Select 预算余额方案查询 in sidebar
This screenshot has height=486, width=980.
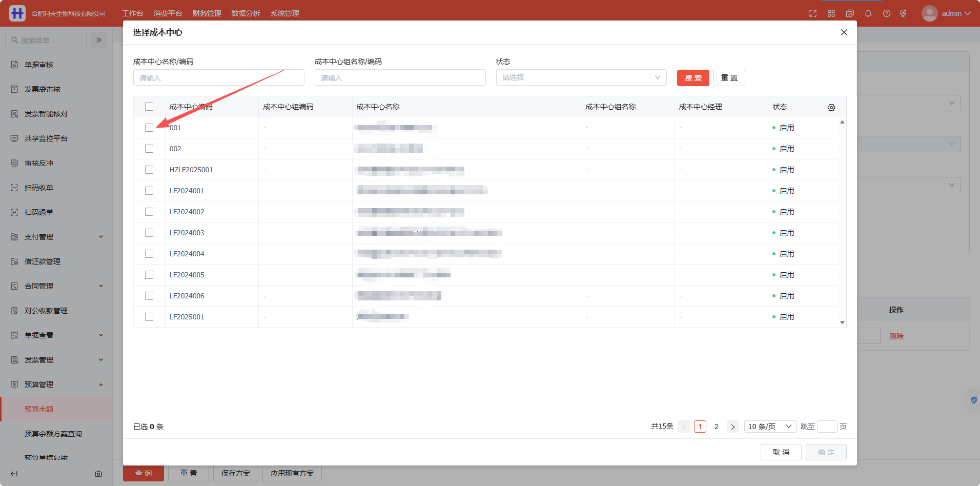click(53, 434)
